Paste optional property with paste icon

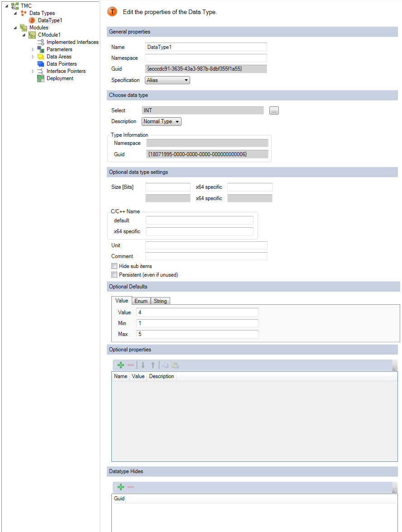coord(175,365)
